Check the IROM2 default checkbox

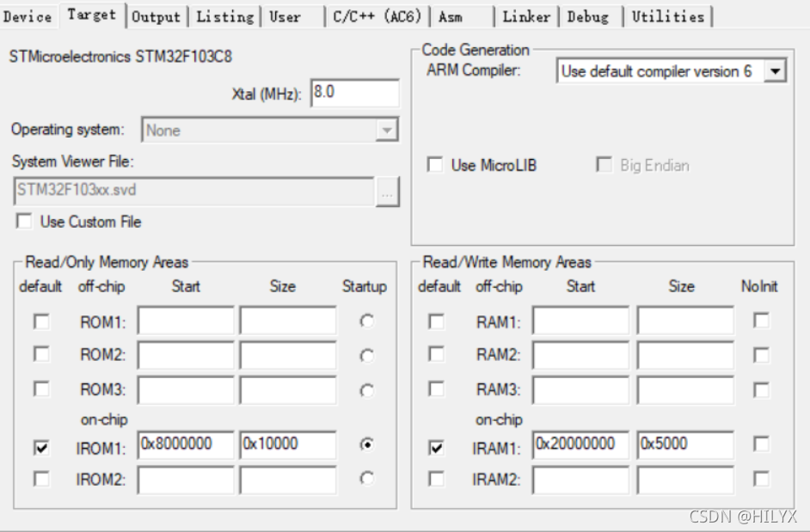click(x=41, y=479)
